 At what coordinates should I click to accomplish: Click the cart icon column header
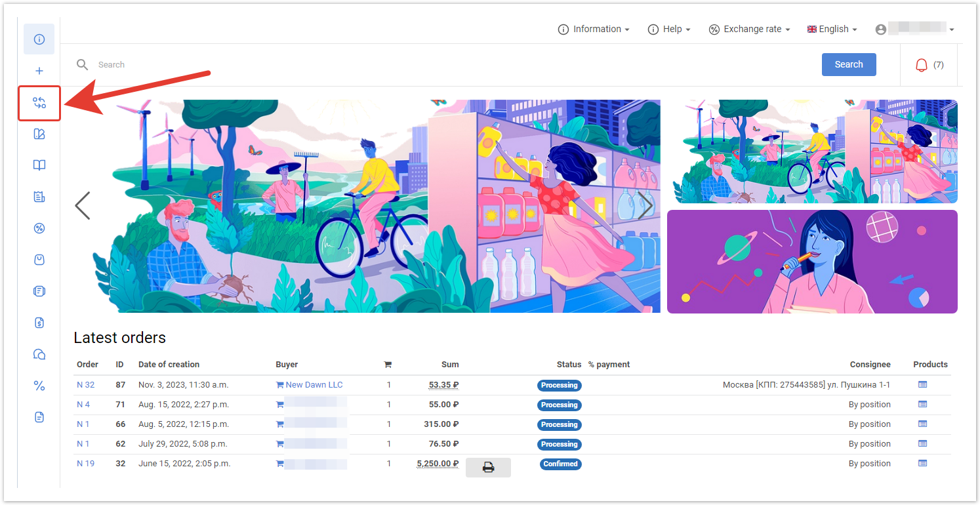388,365
